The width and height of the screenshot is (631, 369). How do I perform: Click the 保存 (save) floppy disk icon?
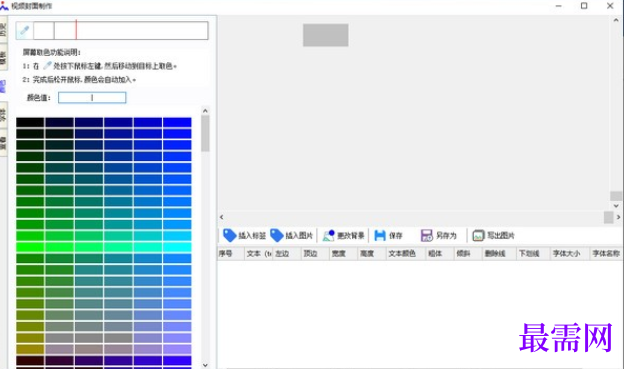[380, 235]
